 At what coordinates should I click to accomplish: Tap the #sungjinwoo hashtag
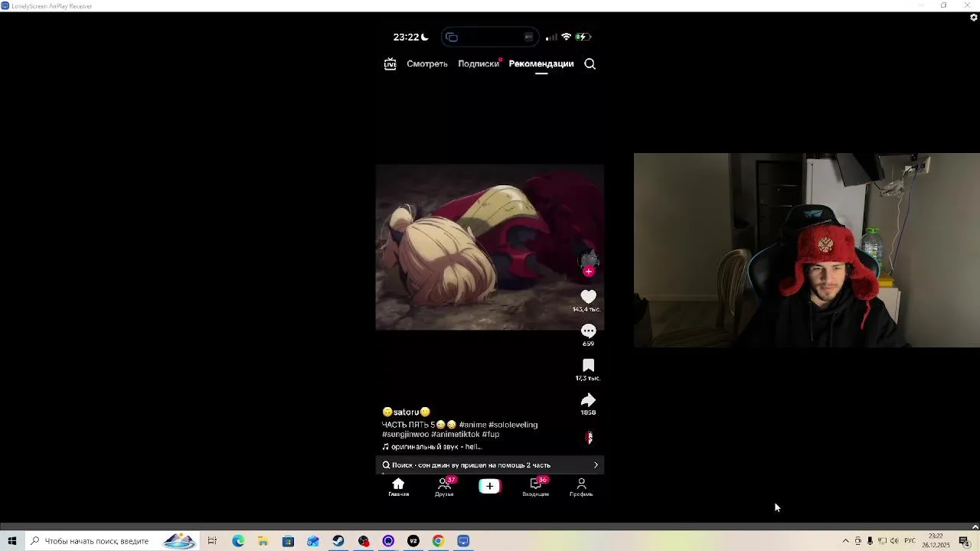[405, 434]
